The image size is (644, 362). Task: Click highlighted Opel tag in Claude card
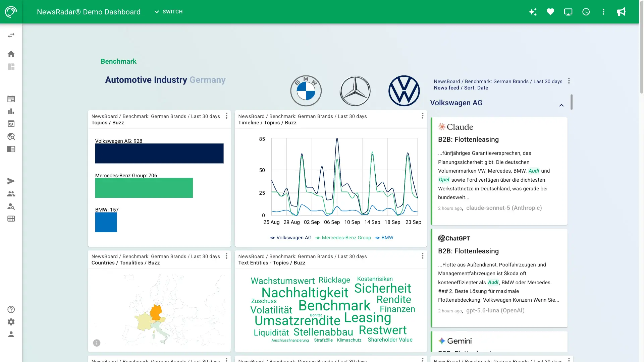click(444, 180)
